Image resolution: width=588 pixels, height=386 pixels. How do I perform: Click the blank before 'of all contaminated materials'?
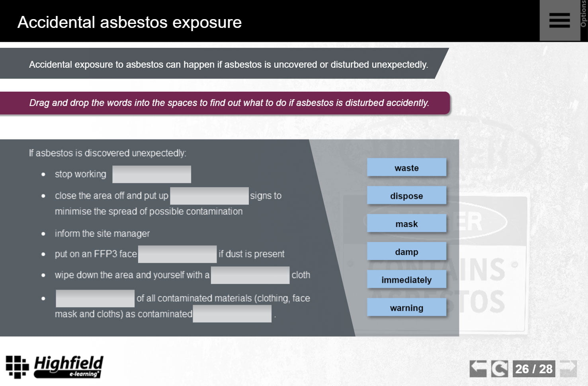pyautogui.click(x=95, y=298)
